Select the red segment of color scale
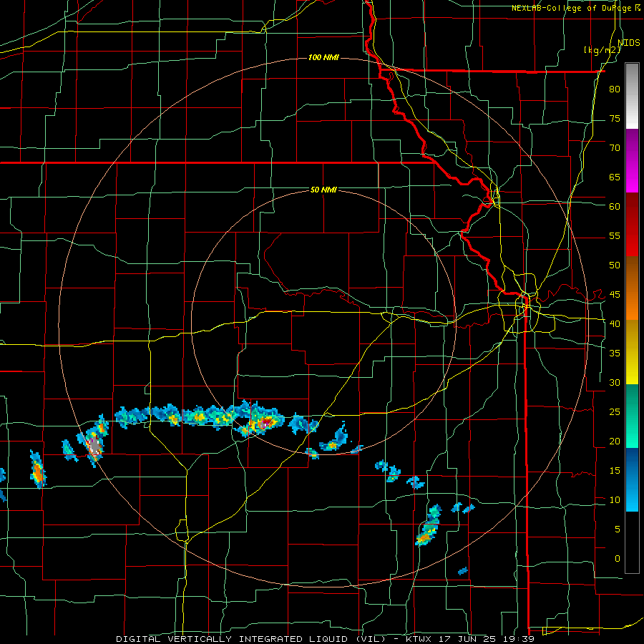 pyautogui.click(x=632, y=224)
